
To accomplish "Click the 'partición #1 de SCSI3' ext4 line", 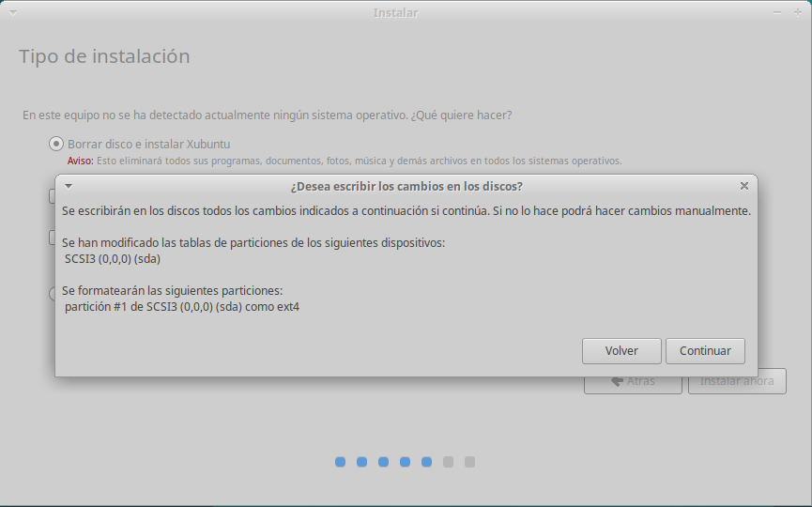I will click(x=182, y=307).
